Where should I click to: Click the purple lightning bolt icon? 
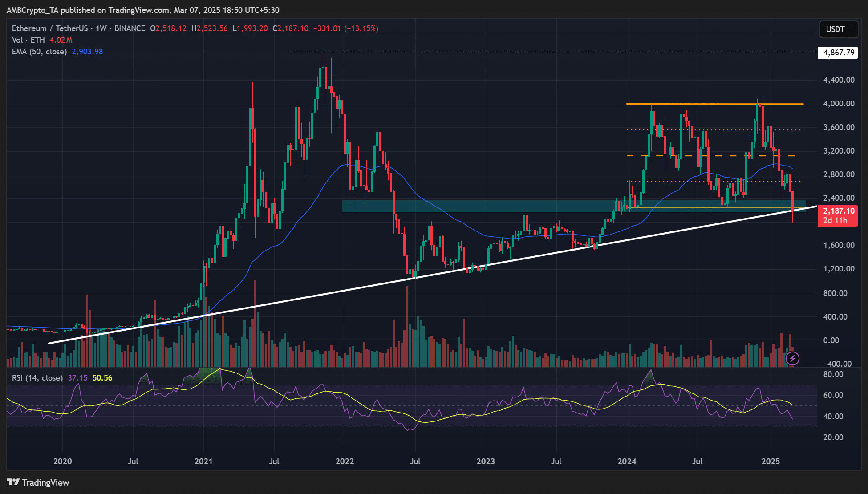point(792,358)
